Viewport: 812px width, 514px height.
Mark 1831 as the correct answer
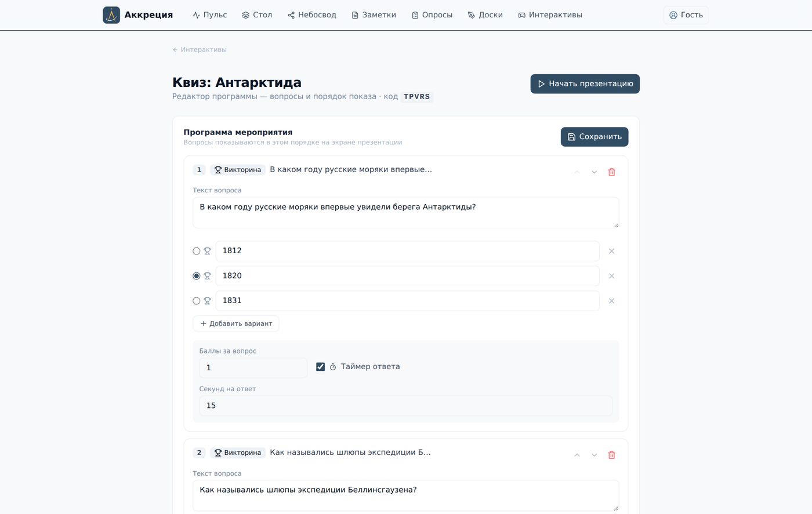click(x=197, y=301)
